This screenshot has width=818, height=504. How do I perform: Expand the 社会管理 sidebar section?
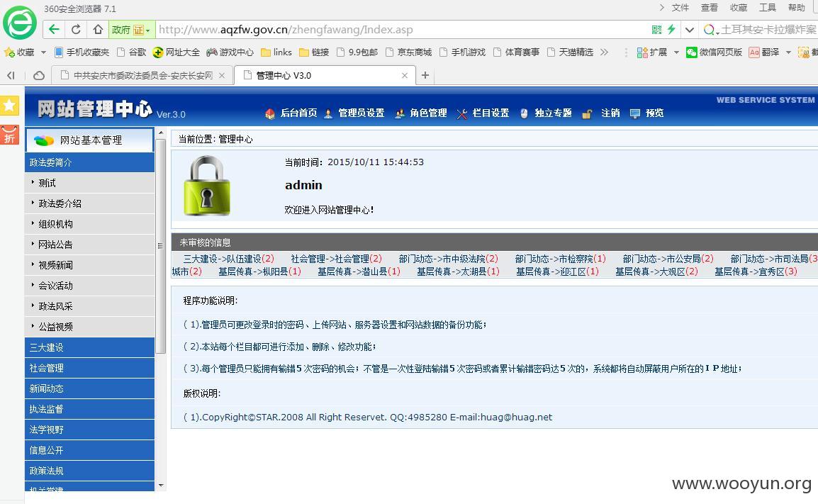click(x=89, y=368)
